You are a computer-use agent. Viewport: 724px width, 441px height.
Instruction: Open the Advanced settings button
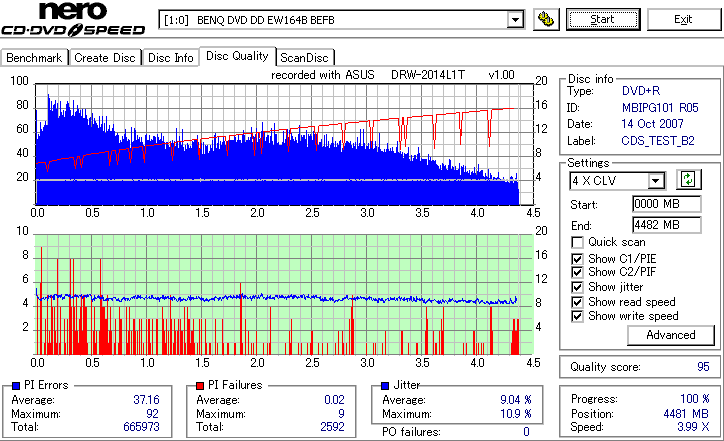click(670, 335)
